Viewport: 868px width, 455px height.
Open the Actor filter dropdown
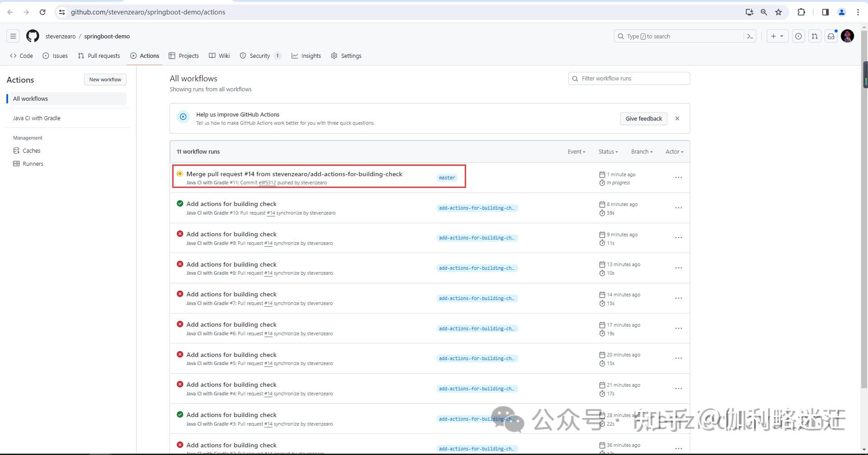click(674, 151)
